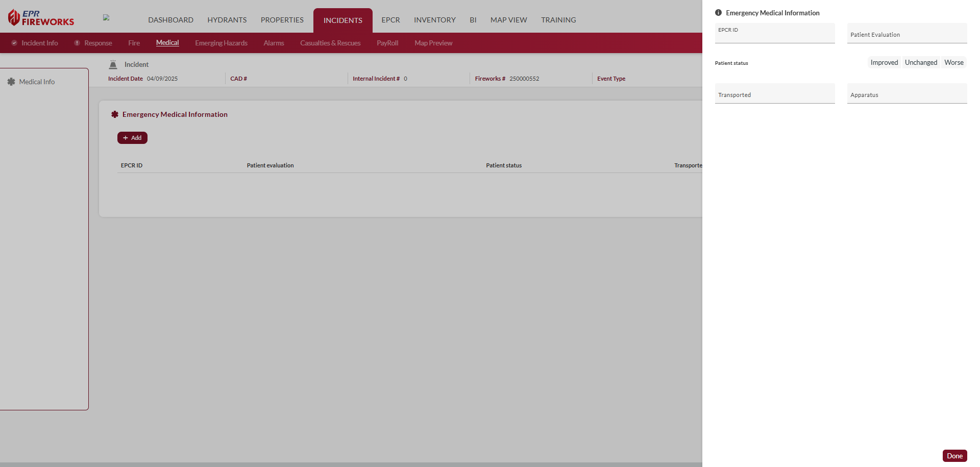This screenshot has height=467, width=980.
Task: Click the Response warning icon
Action: click(x=77, y=43)
